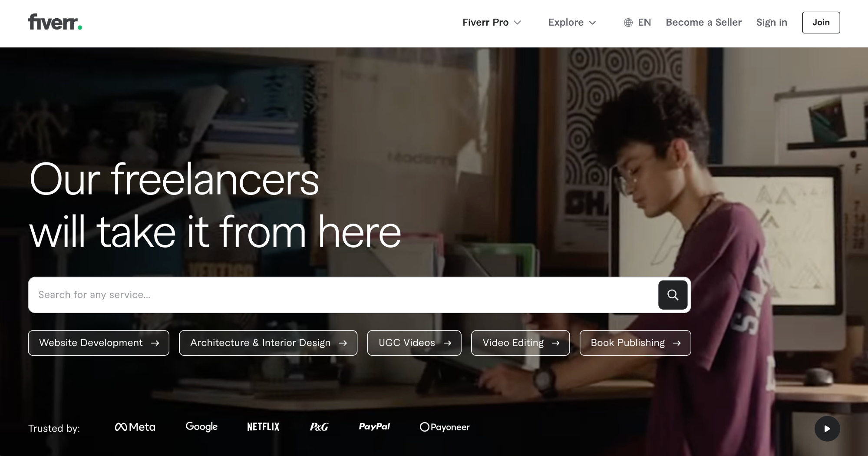The height and width of the screenshot is (456, 868).
Task: Click the Meta logo
Action: tap(135, 427)
